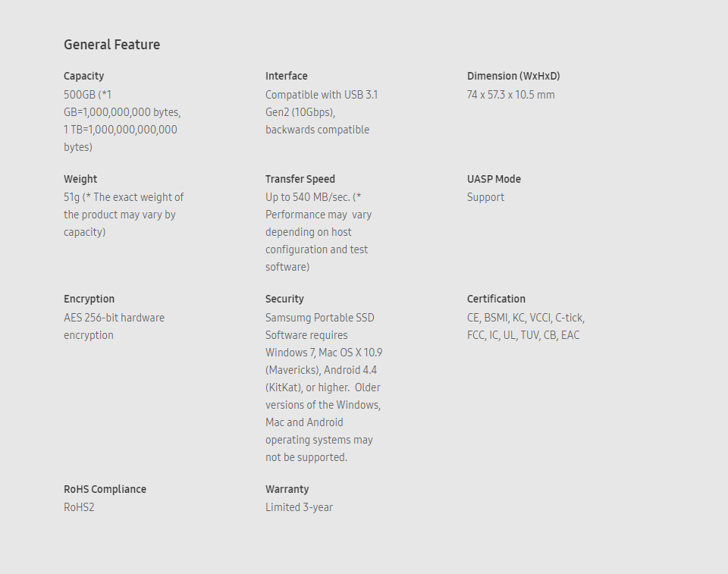Click the 51g weight description
728x574 pixels.
pyautogui.click(x=124, y=215)
